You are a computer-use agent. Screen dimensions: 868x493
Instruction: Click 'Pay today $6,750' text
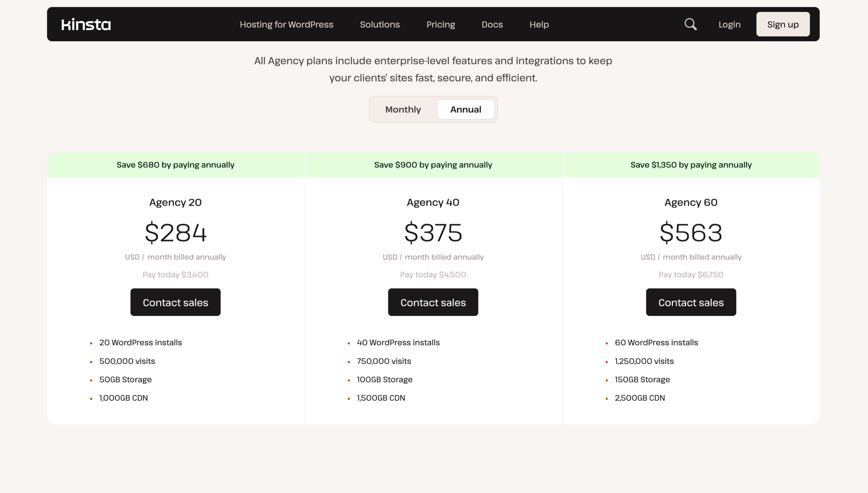[x=691, y=274]
